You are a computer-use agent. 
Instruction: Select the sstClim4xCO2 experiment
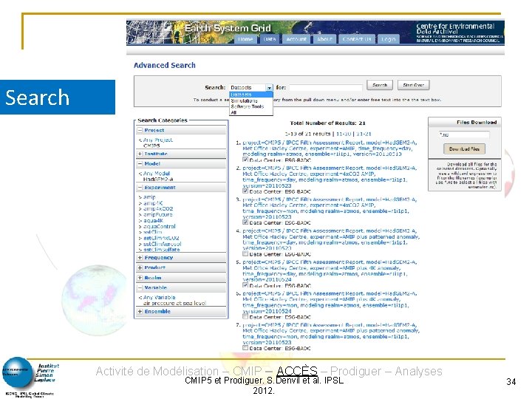point(161,238)
